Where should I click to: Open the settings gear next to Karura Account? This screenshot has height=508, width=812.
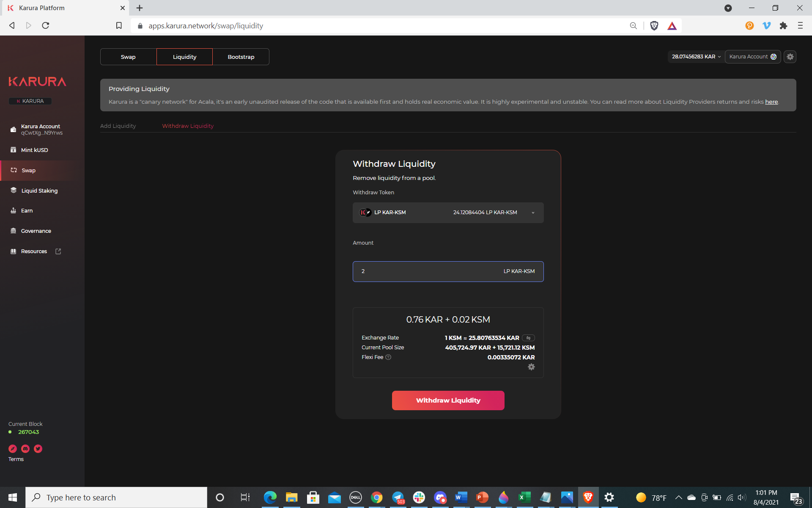click(790, 57)
